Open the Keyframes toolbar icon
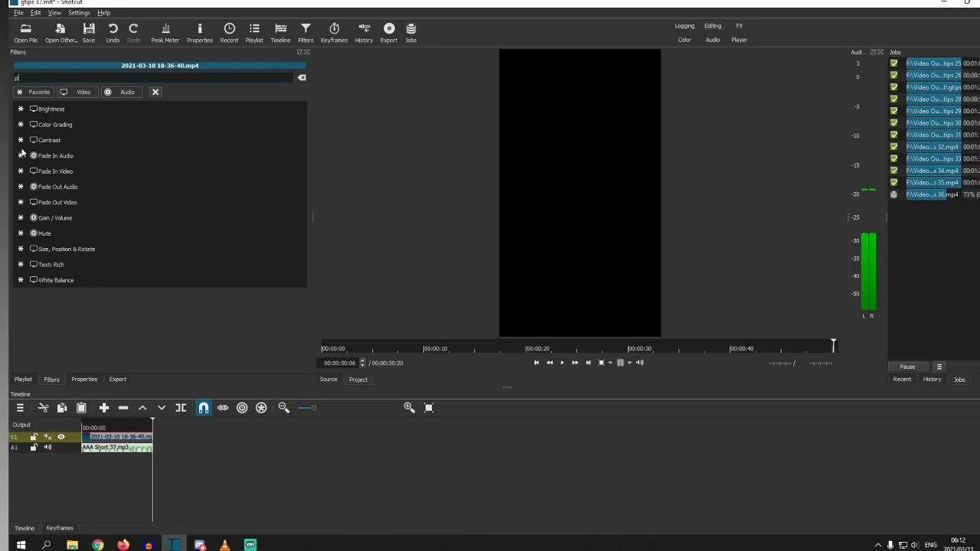Screen dimensions: 980x551 coord(334,32)
